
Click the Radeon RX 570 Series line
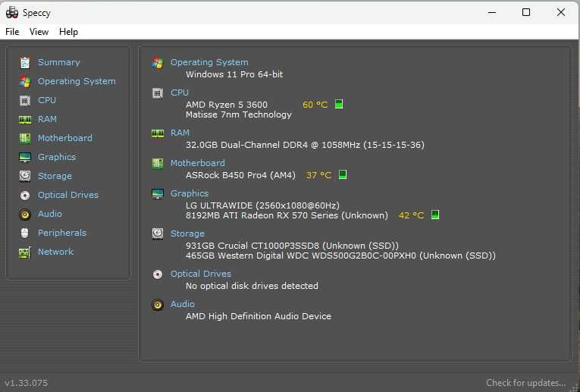point(287,215)
